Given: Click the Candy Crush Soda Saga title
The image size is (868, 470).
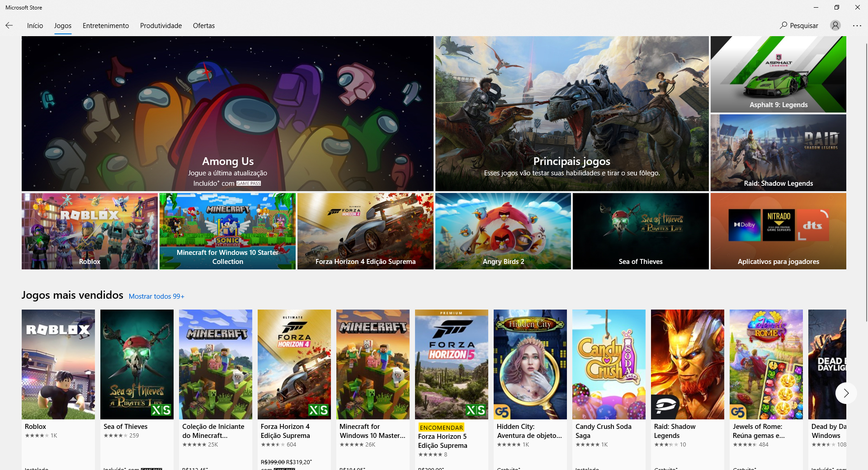Looking at the screenshot, I should pos(603,431).
